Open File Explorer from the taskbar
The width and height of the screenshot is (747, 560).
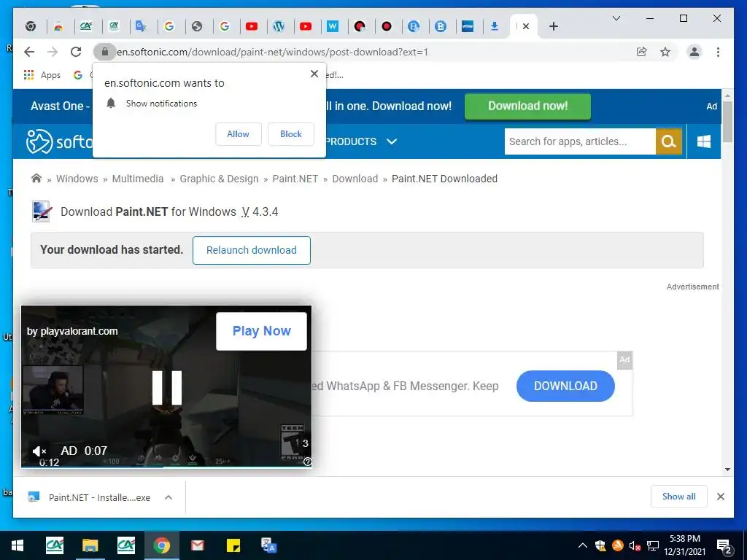90,545
